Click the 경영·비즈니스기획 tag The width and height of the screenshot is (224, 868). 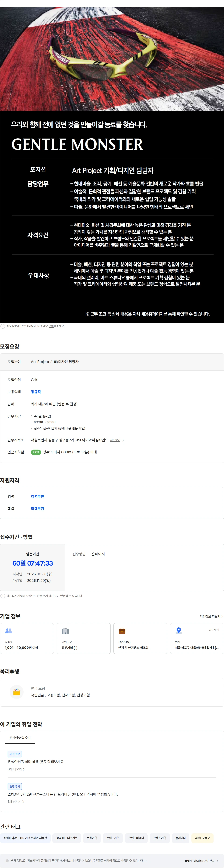click(67, 838)
